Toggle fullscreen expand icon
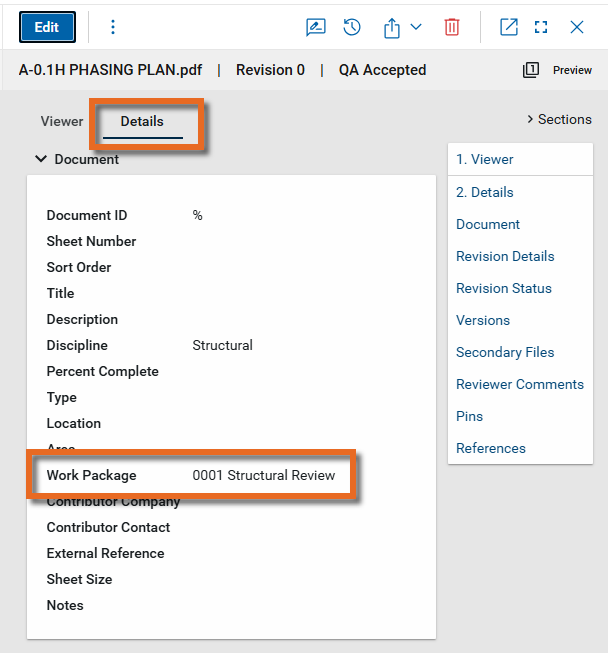This screenshot has width=608, height=653. coord(541,27)
